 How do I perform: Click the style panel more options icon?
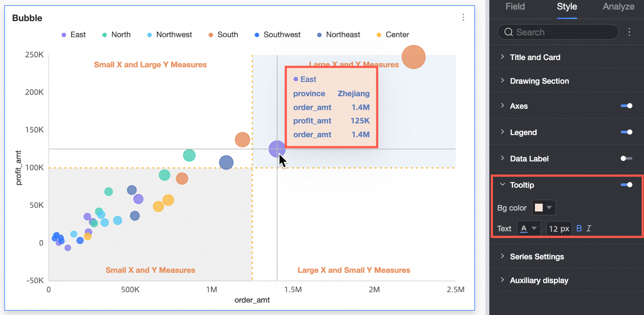[629, 32]
